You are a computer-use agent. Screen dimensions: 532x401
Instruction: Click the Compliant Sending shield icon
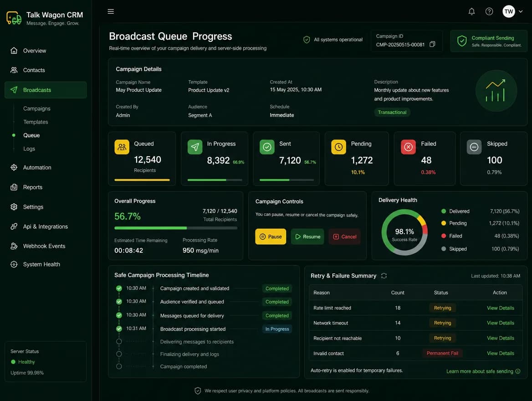[x=461, y=41]
